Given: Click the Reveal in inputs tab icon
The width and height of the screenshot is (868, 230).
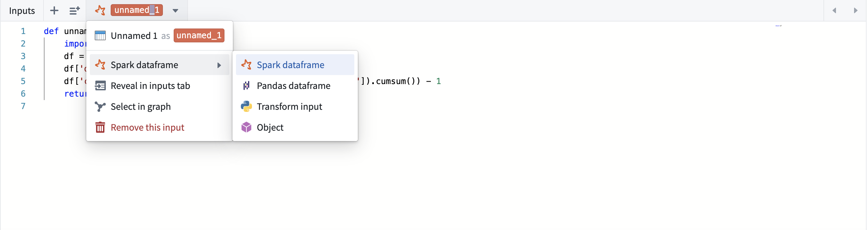Looking at the screenshot, I should [100, 85].
